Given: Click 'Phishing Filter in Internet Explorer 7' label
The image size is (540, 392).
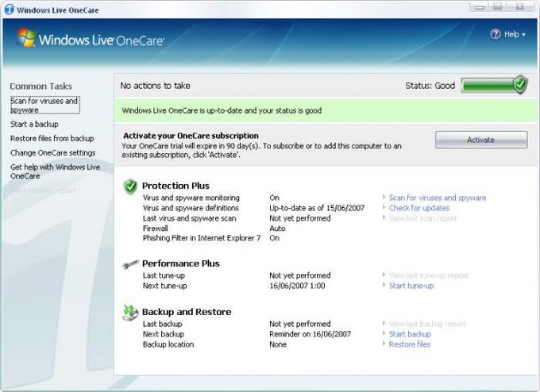Looking at the screenshot, I should tap(202, 238).
